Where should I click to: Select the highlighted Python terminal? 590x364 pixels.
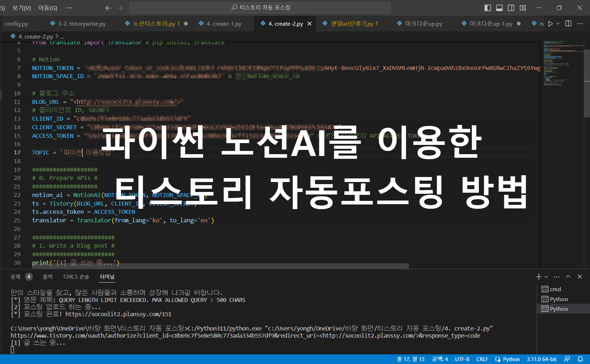tap(563, 309)
